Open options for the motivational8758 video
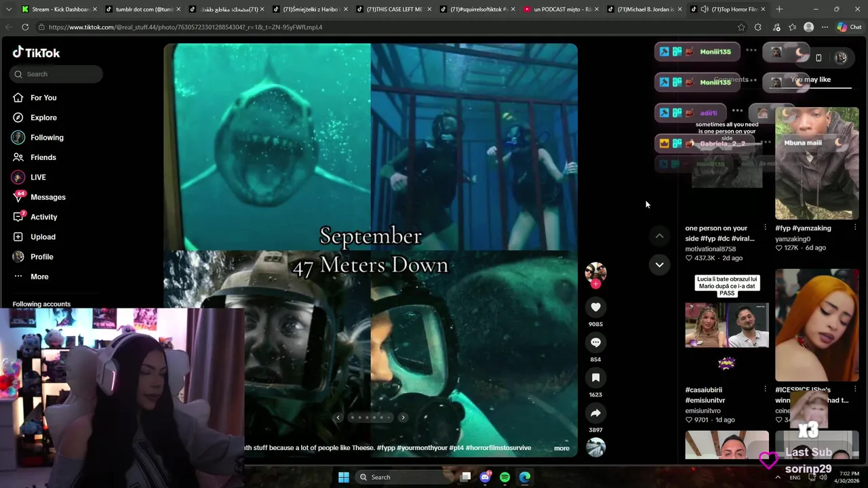The height and width of the screenshot is (488, 868). (x=766, y=228)
